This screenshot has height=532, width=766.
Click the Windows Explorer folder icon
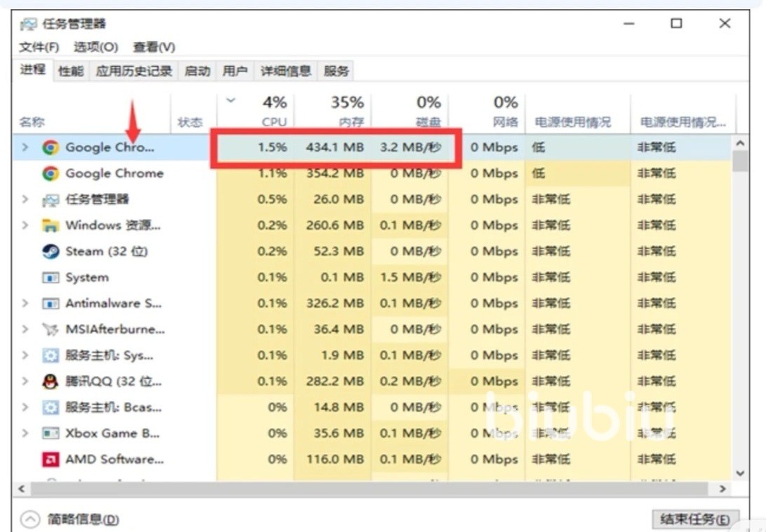click(50, 225)
